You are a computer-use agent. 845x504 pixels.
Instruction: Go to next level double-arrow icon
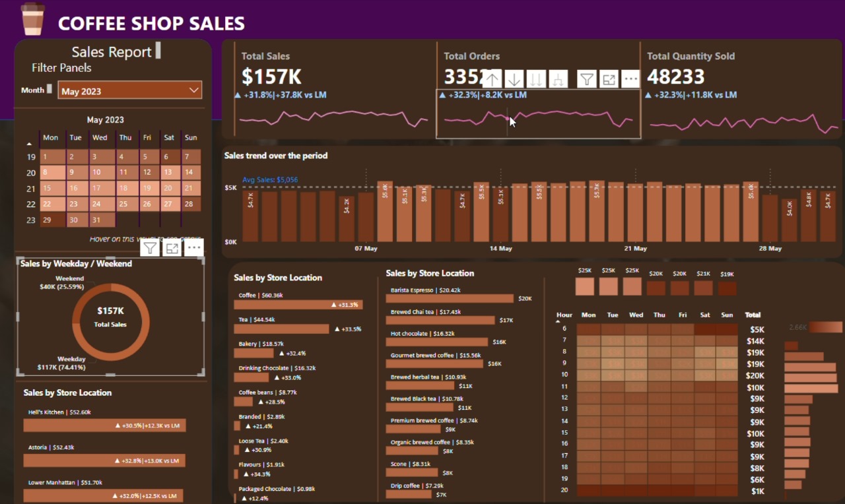click(536, 79)
